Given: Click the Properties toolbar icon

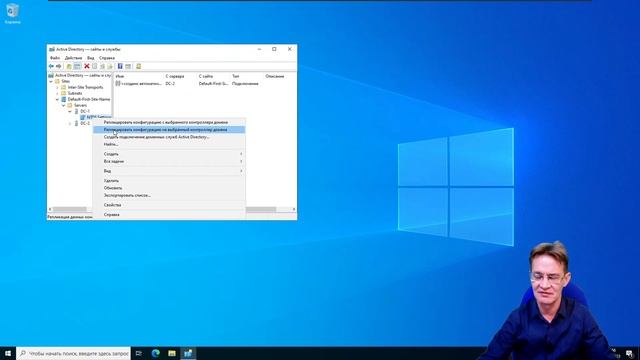Looking at the screenshot, I should 94,66.
